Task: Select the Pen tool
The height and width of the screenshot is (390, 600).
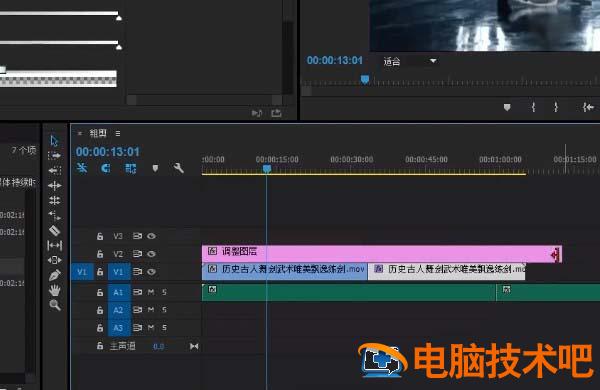Action: click(55, 275)
